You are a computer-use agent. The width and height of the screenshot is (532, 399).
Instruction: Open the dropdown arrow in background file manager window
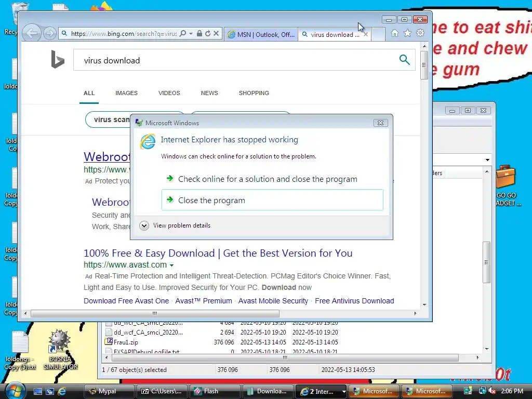487,159
